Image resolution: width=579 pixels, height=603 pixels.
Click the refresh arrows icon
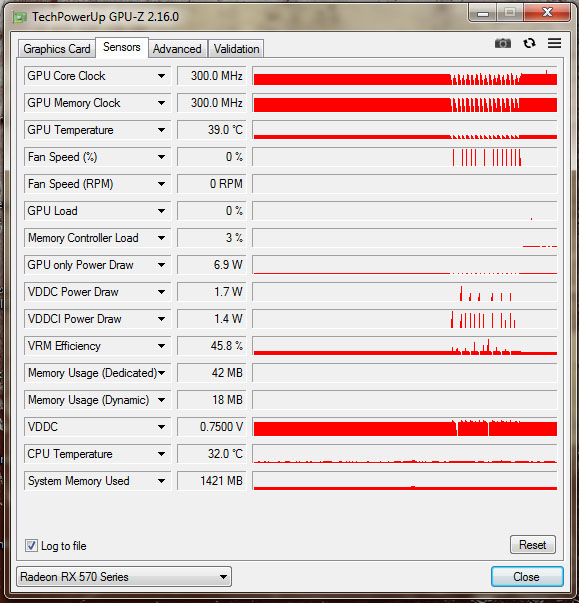[529, 43]
